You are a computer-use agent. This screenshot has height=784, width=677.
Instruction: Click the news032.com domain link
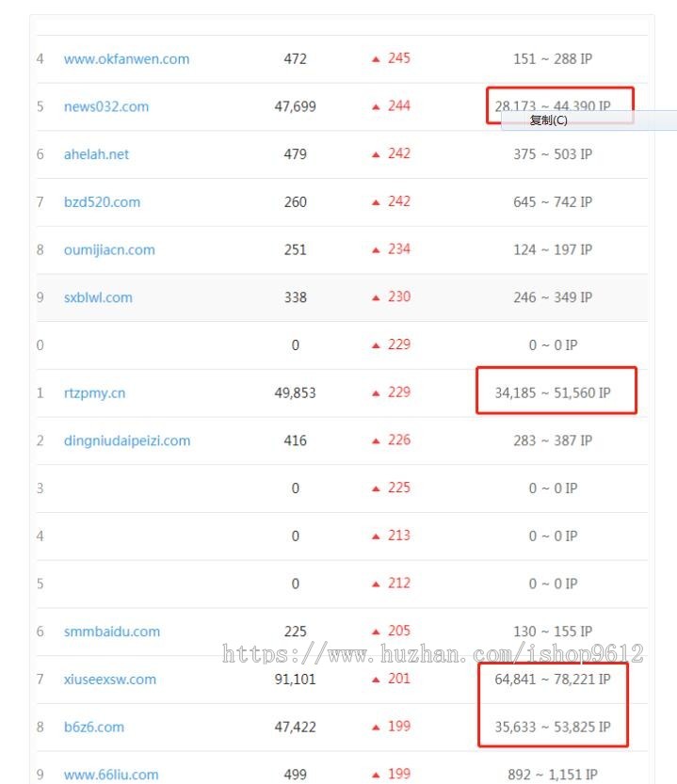pyautogui.click(x=105, y=105)
